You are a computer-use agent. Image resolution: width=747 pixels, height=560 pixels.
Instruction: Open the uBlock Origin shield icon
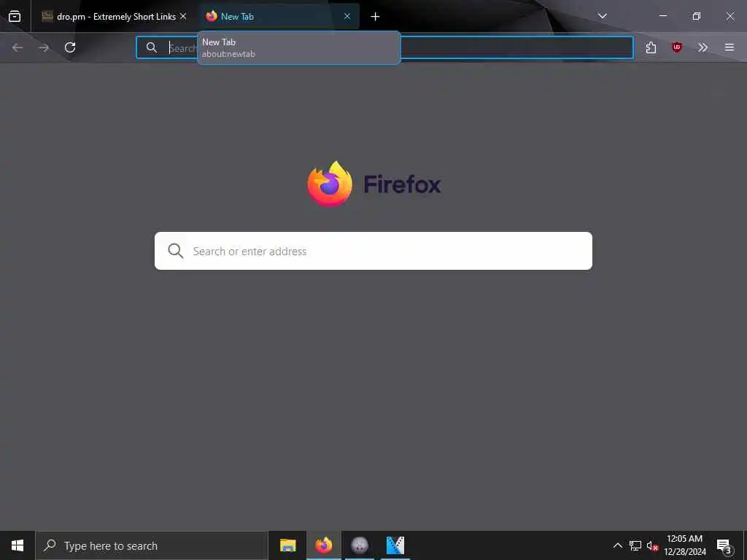tap(677, 47)
